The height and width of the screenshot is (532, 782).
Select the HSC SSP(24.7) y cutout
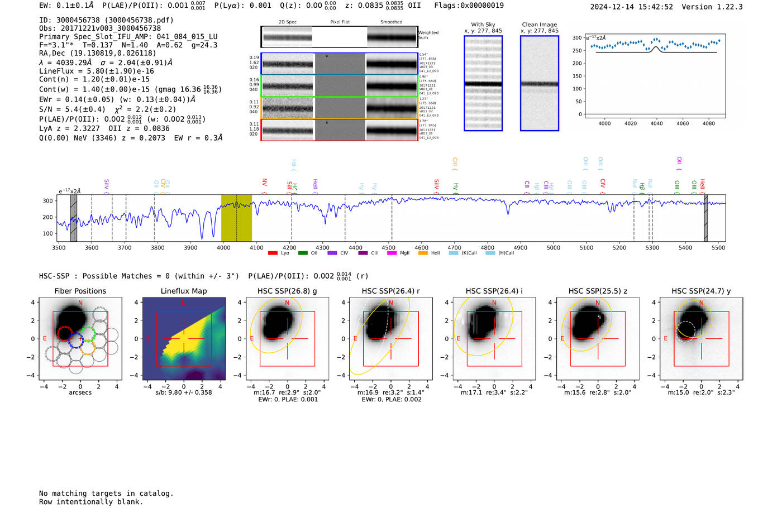[x=702, y=339]
